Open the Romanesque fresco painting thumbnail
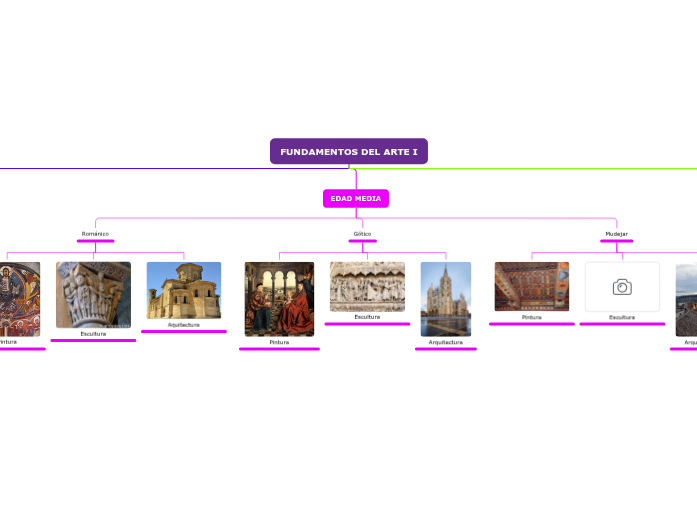The height and width of the screenshot is (520, 697). click(20, 299)
